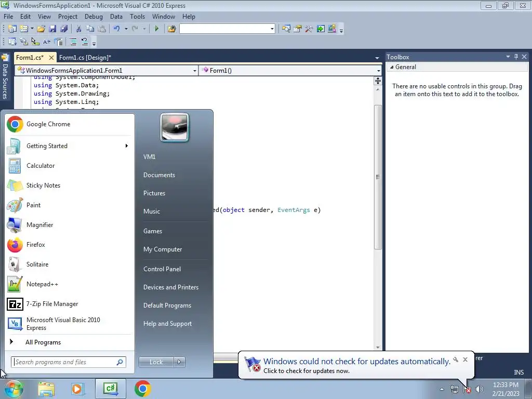Click the code editor scroll up arrow
The width and height of the screenshot is (532, 399).
tap(378, 89)
